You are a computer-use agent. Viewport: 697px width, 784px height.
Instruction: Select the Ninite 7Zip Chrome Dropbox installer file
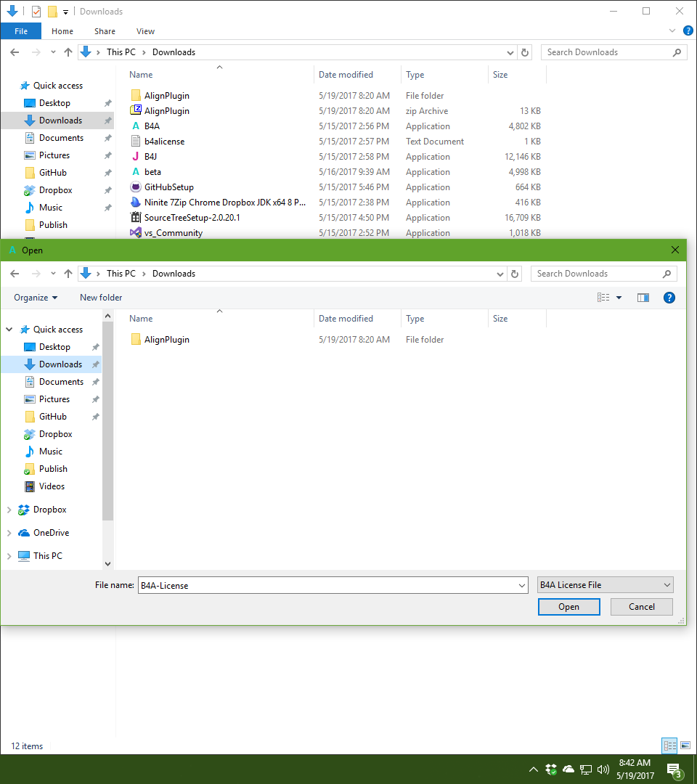pos(224,203)
